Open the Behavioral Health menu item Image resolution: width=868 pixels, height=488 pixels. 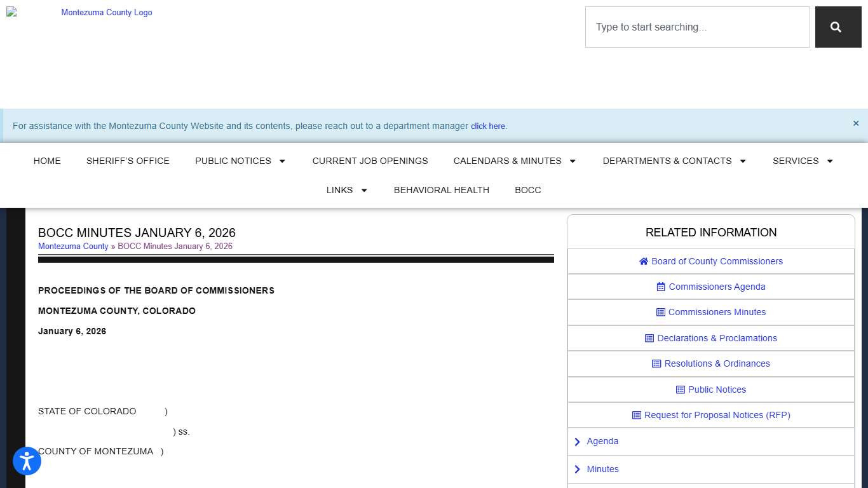tap(442, 190)
